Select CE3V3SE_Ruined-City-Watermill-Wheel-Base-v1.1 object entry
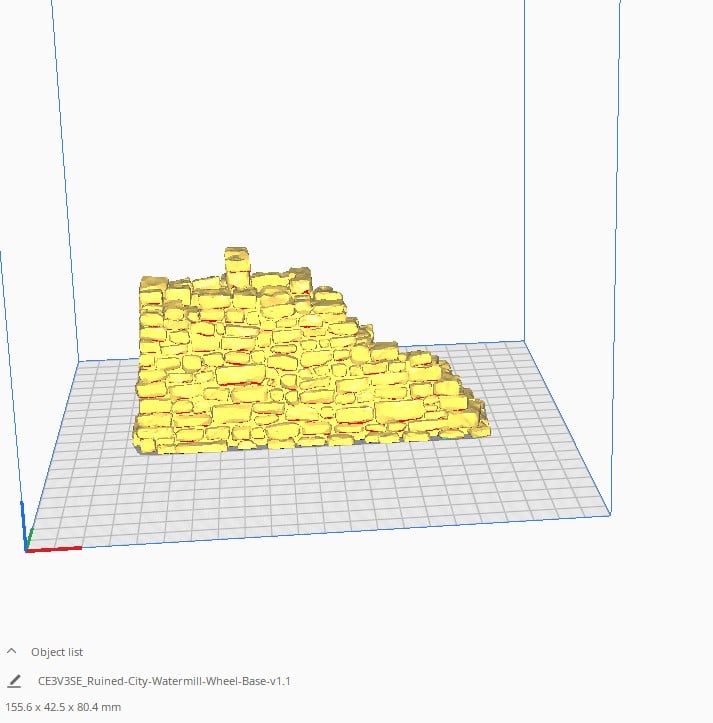Screen dimensions: 713x723 164,681
